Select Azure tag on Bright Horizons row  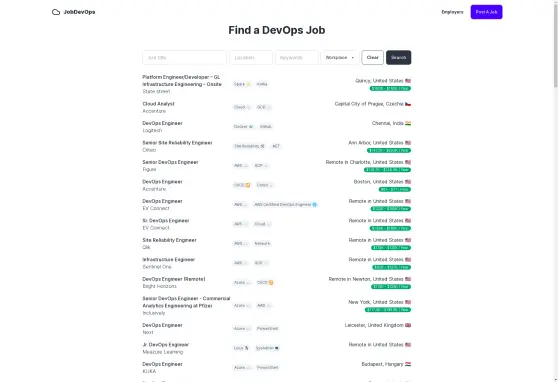pyautogui.click(x=242, y=283)
